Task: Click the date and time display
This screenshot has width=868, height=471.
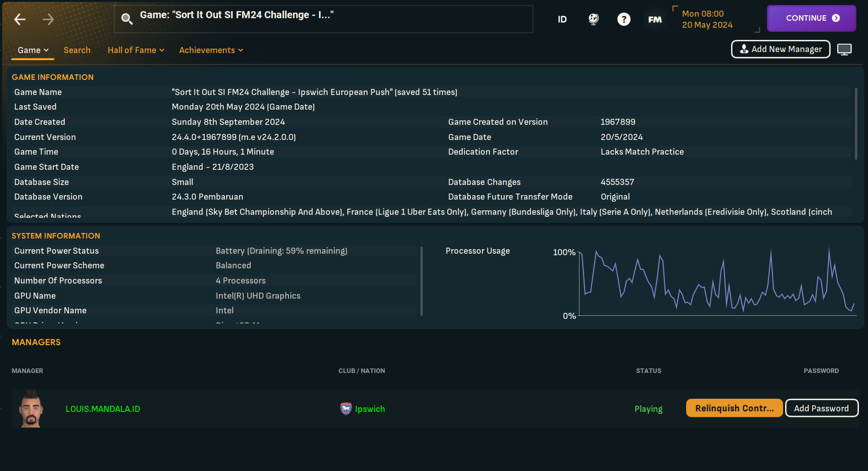Action: point(707,19)
